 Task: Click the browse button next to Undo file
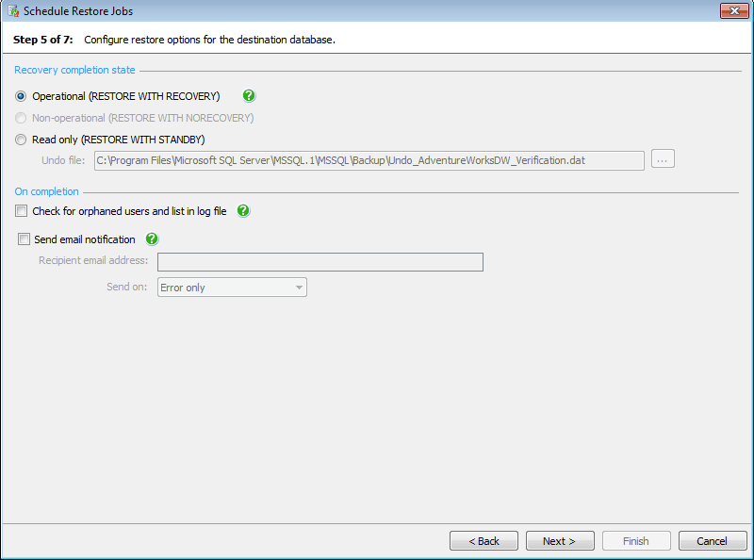pos(663,159)
